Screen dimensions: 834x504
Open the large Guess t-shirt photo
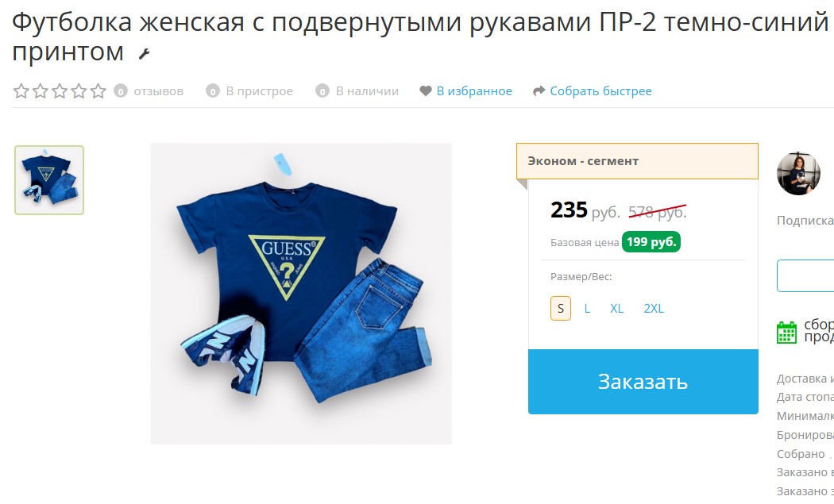[301, 294]
